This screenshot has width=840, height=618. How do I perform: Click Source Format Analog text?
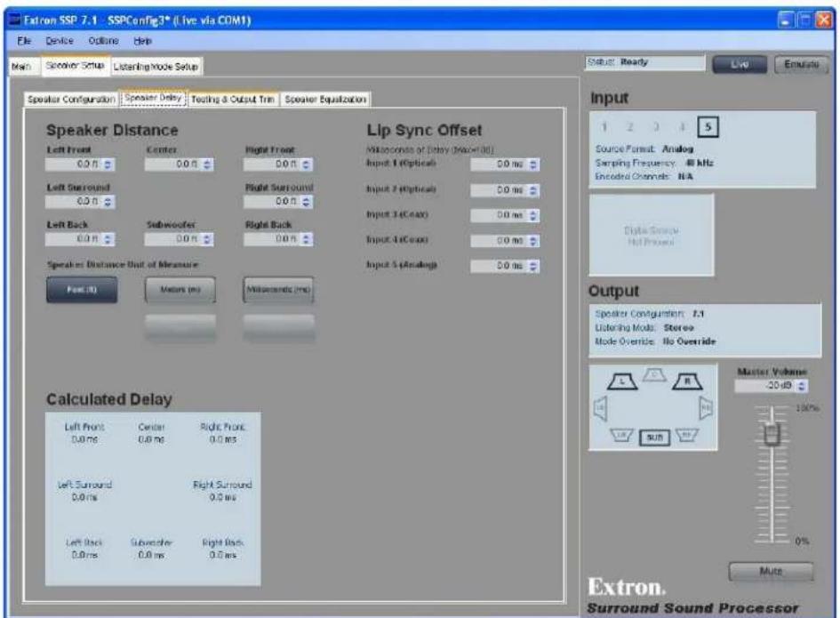click(x=644, y=149)
